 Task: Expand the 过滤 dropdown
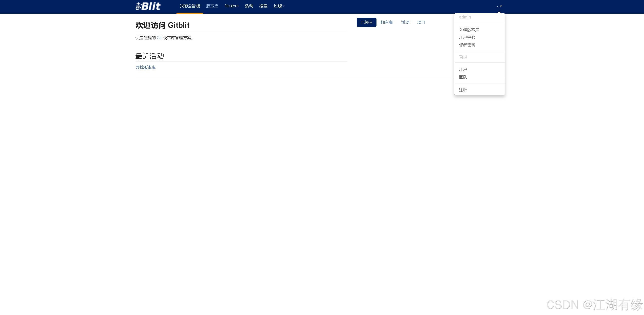point(279,6)
